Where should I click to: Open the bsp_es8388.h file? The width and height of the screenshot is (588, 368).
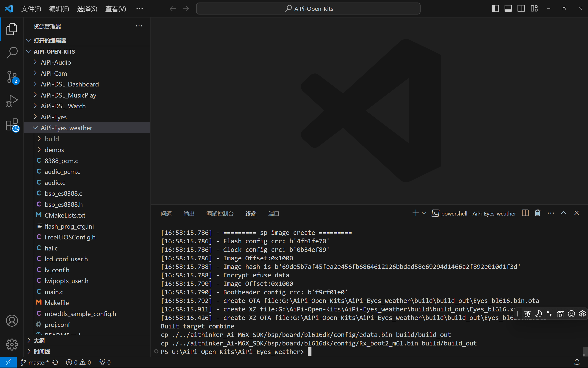pos(87,204)
